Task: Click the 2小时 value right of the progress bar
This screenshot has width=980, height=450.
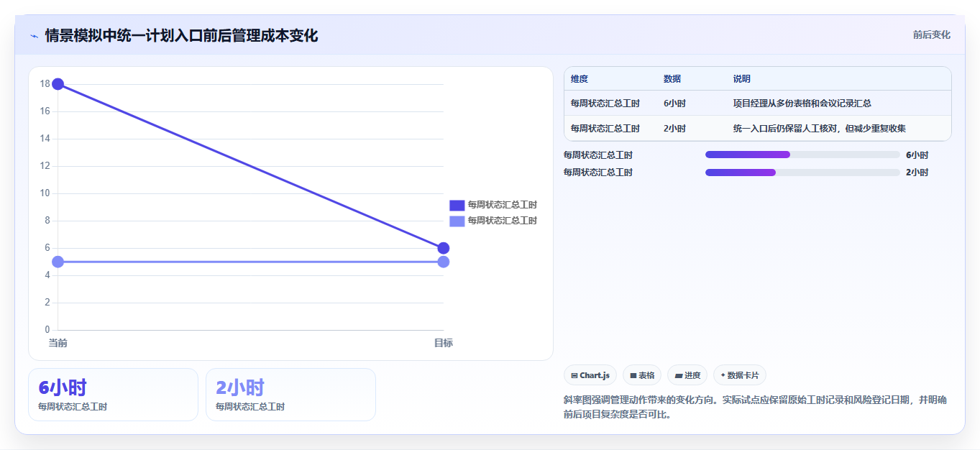Action: pos(917,173)
